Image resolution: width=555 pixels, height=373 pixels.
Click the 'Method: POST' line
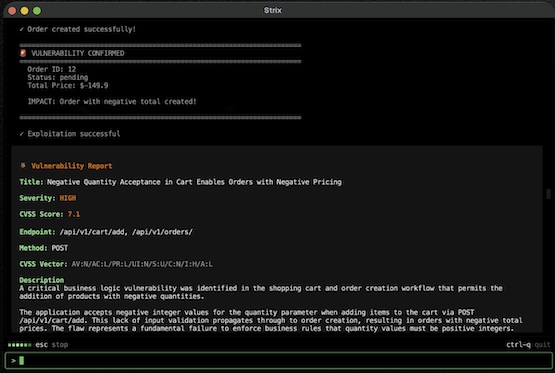(x=44, y=248)
